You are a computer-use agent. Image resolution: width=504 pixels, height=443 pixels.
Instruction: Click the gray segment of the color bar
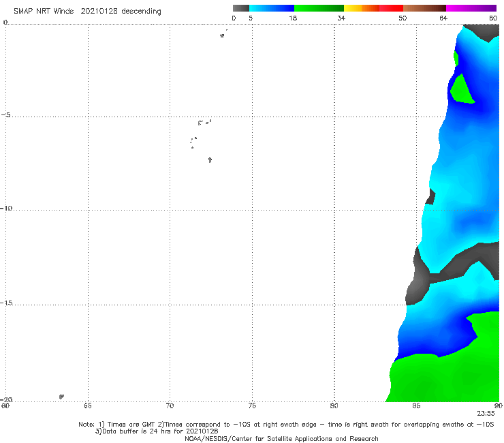point(240,8)
